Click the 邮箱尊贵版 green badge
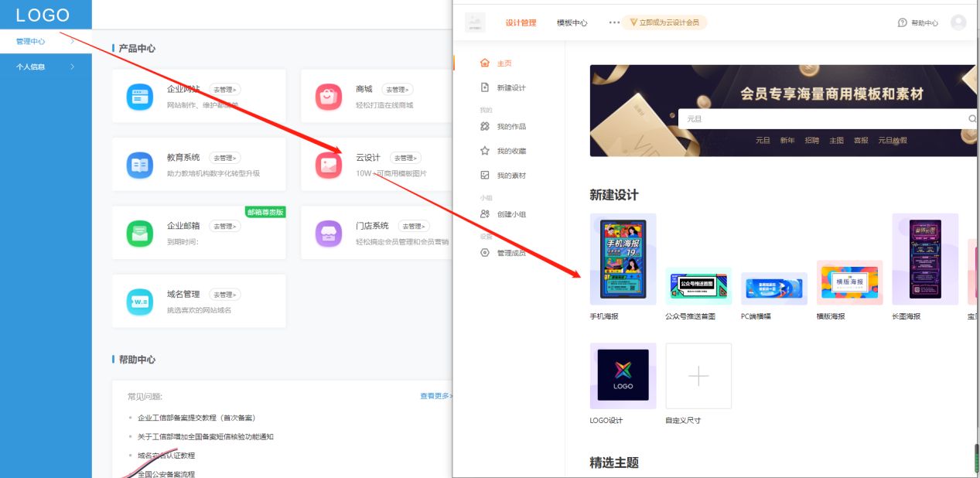The width and height of the screenshot is (980, 478). (x=265, y=212)
